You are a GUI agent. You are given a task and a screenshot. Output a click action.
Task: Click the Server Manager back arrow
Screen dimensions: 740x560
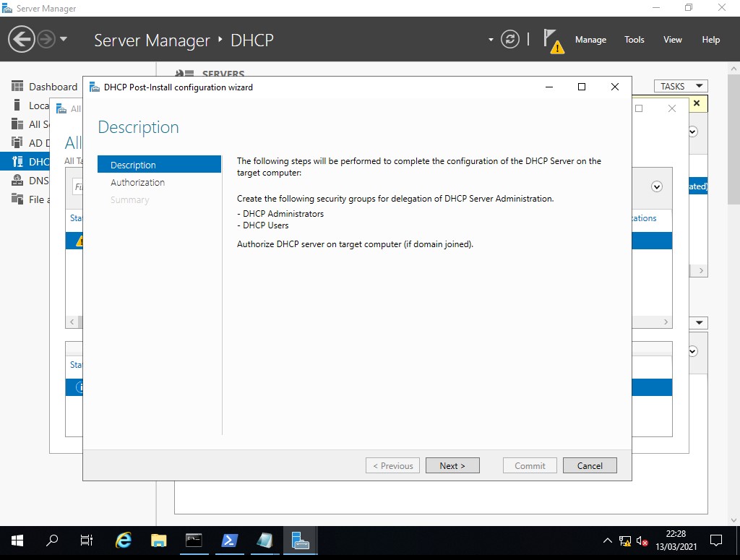click(x=22, y=39)
